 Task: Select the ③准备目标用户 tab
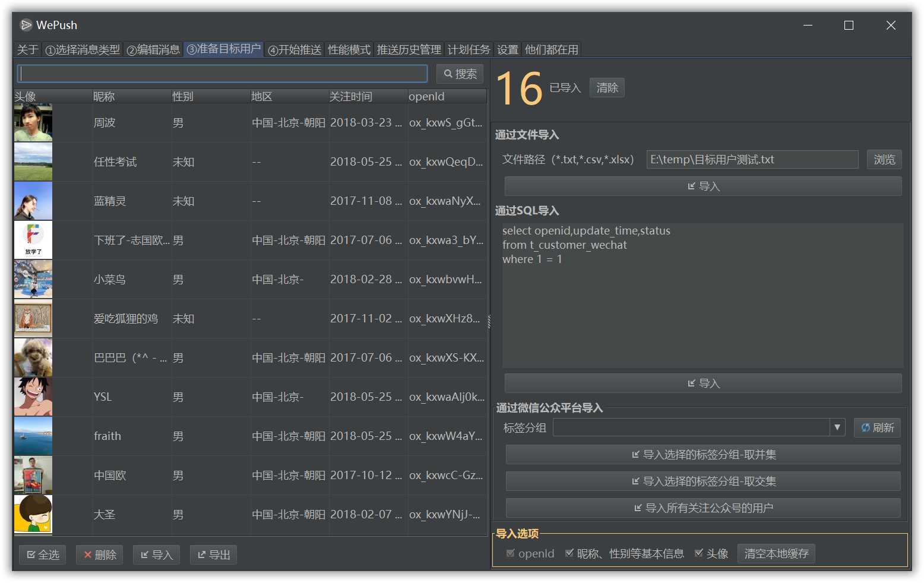pos(223,49)
